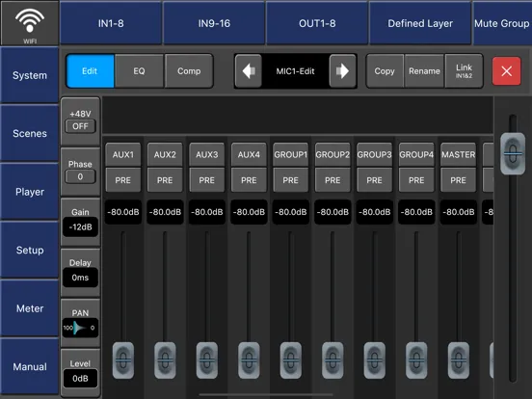Switch to the OUT1-8 layer tab
This screenshot has height=399, width=532.
[x=317, y=23]
